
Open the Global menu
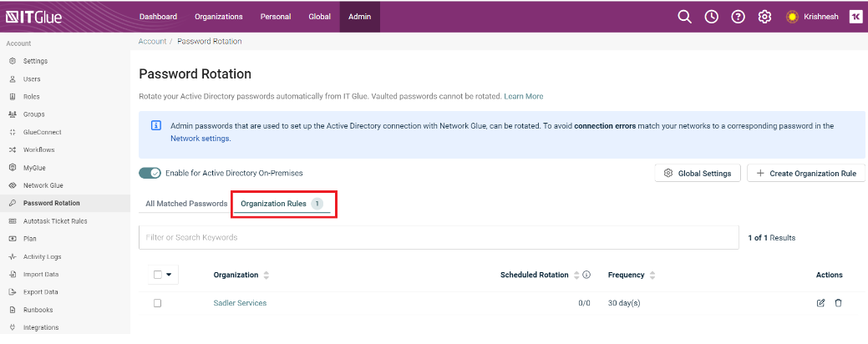click(x=319, y=17)
